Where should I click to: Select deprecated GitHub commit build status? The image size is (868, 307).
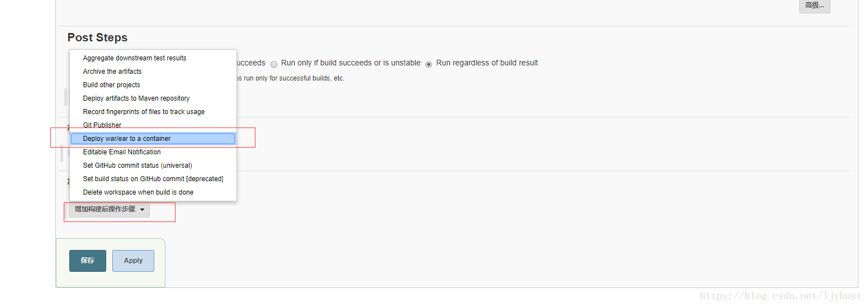point(153,179)
